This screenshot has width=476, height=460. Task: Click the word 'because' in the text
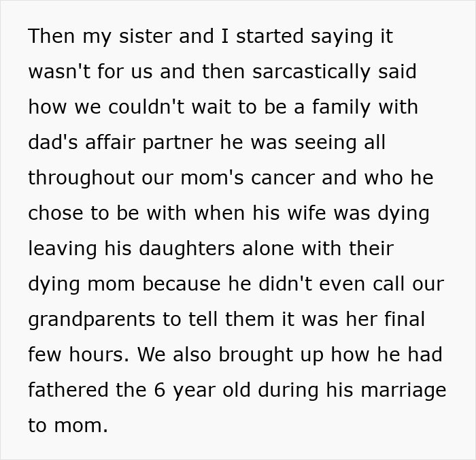click(182, 284)
